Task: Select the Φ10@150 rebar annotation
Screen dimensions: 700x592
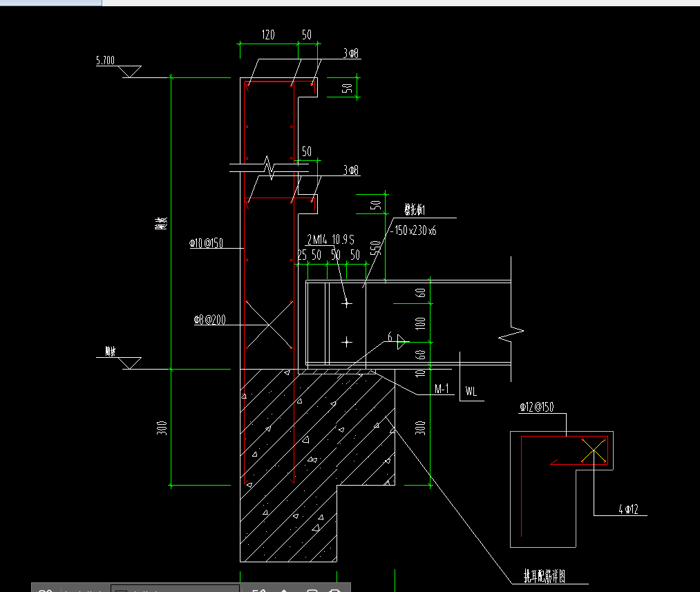Action: [x=206, y=243]
